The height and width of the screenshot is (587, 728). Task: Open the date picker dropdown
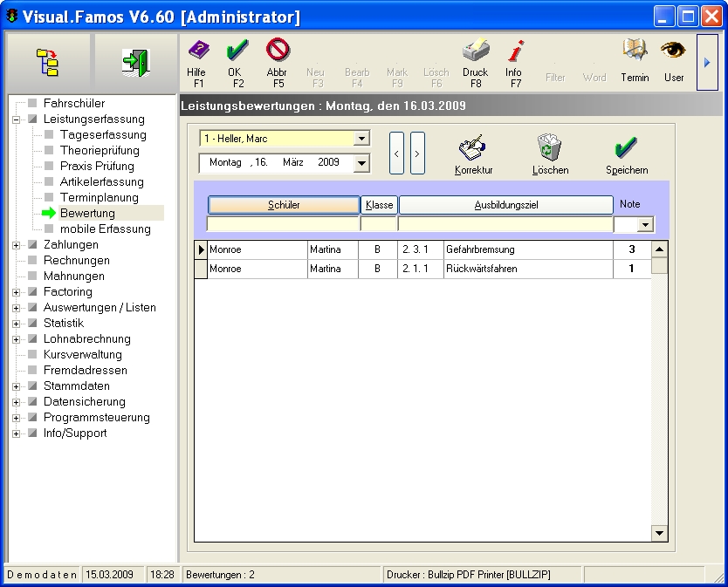pyautogui.click(x=361, y=163)
